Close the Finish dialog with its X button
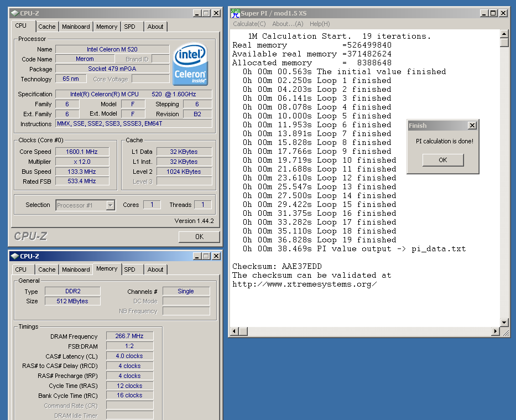Screen dimensions: 516x420 tap(472, 126)
